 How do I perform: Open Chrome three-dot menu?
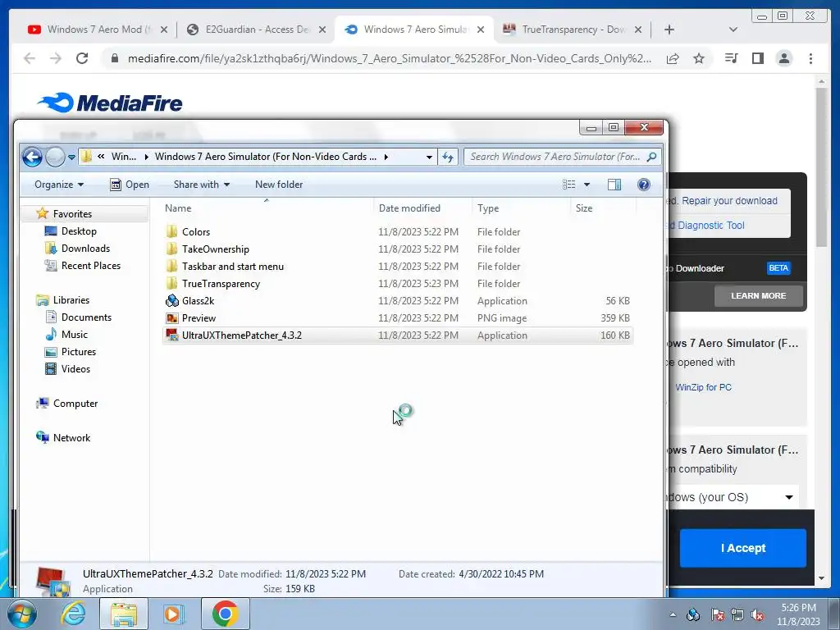(x=810, y=58)
